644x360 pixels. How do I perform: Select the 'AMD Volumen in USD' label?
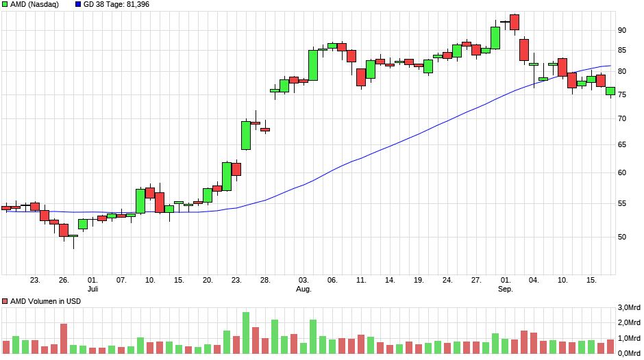coord(46,301)
